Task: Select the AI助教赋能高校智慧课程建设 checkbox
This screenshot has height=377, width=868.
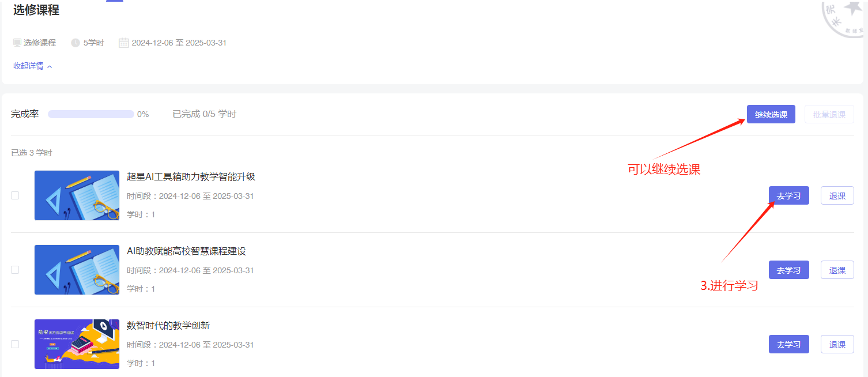Action: [15, 270]
